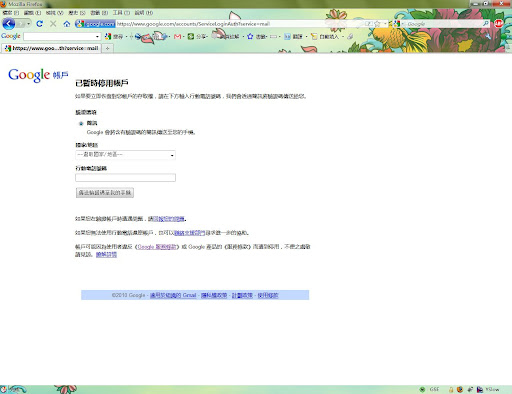Click the padlock icon in status bar
The image size is (512, 394).
point(451,389)
